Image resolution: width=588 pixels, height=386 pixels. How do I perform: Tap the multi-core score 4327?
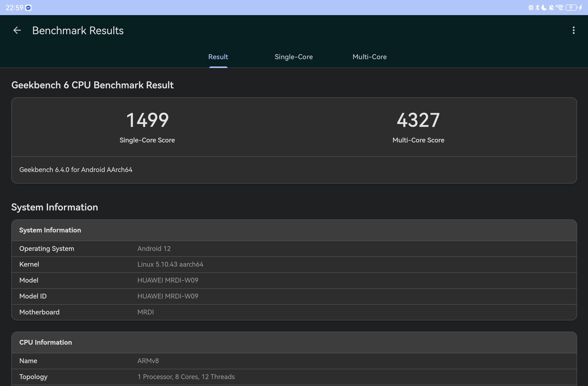(418, 120)
